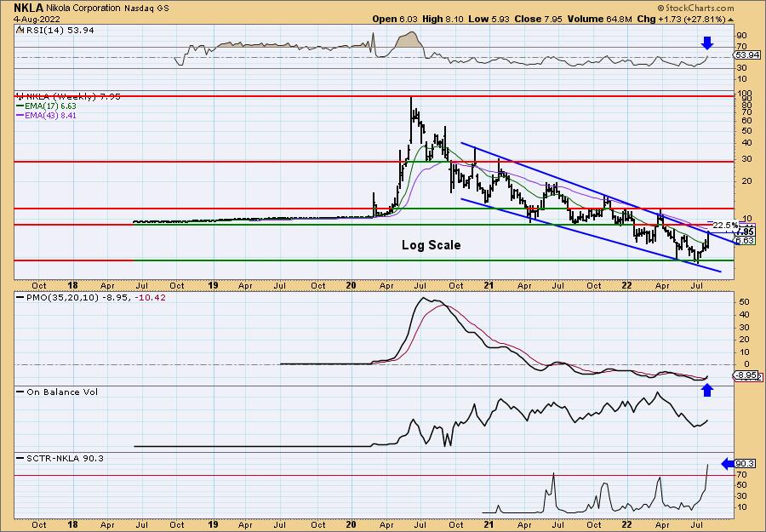Select the Nikola Corporation company name
The height and width of the screenshot is (532, 766).
pos(83,8)
